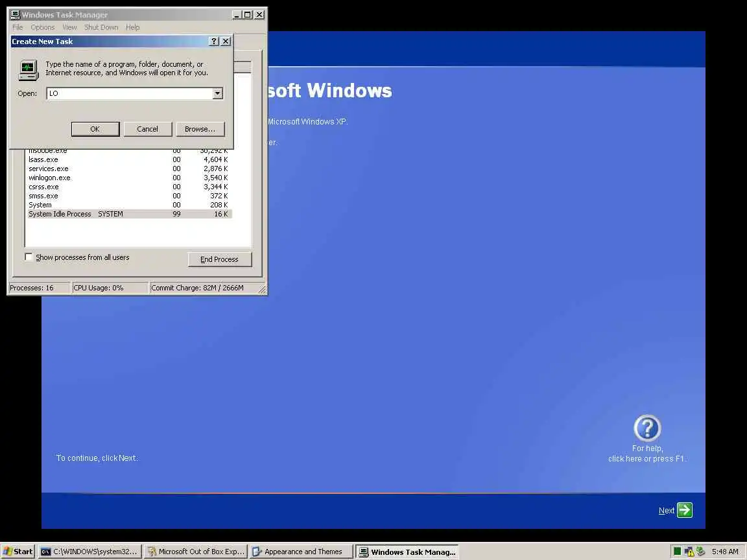
Task: Open the Options menu
Action: tap(42, 27)
